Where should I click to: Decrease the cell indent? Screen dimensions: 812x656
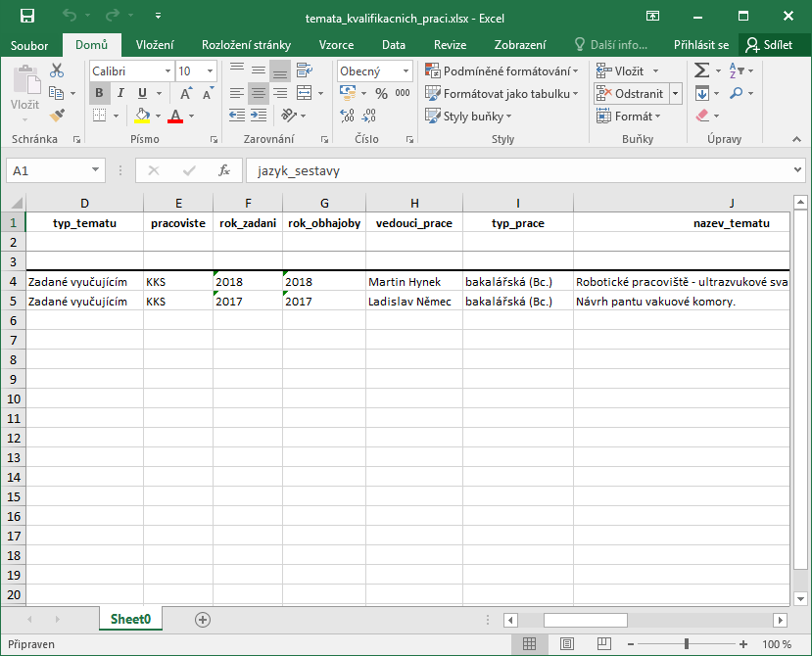pos(237,116)
